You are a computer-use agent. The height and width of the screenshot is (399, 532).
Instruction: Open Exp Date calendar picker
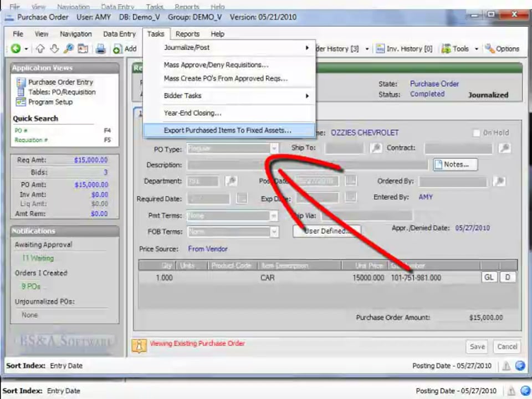coord(351,197)
